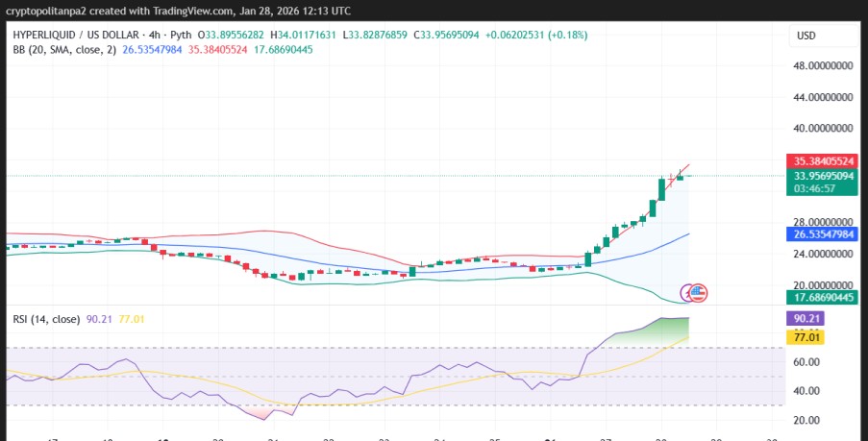Click the yellow RSI 77.01 axis label
The image size is (868, 441).
click(805, 337)
